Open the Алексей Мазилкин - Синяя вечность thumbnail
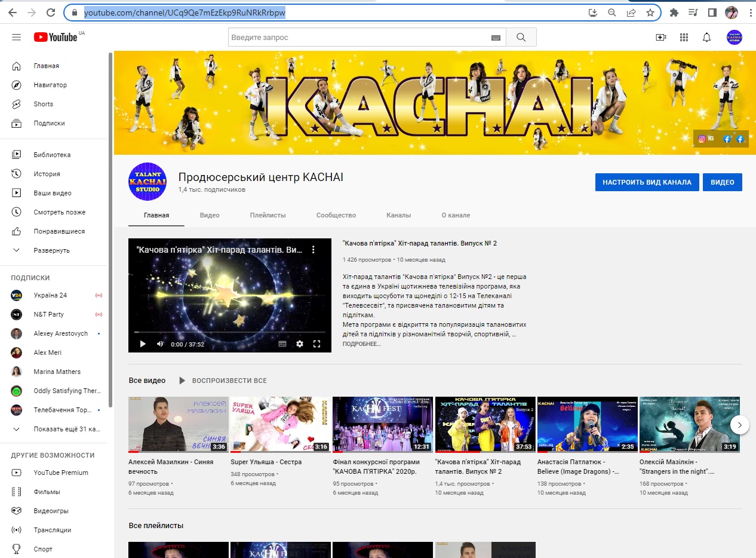This screenshot has width=756, height=558. tap(178, 424)
